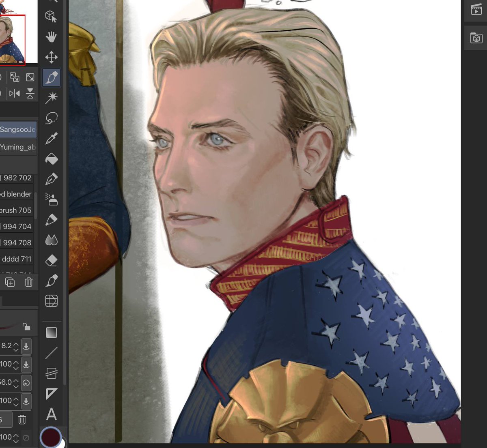Screen dimensions: 487x448
Task: Select the Eyedropper tool
Action: (51, 138)
